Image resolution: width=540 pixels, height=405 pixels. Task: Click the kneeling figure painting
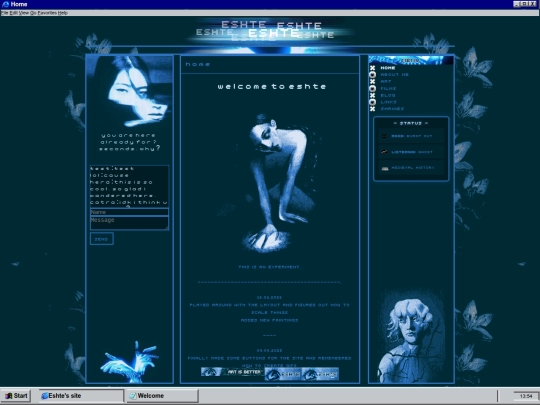click(270, 183)
